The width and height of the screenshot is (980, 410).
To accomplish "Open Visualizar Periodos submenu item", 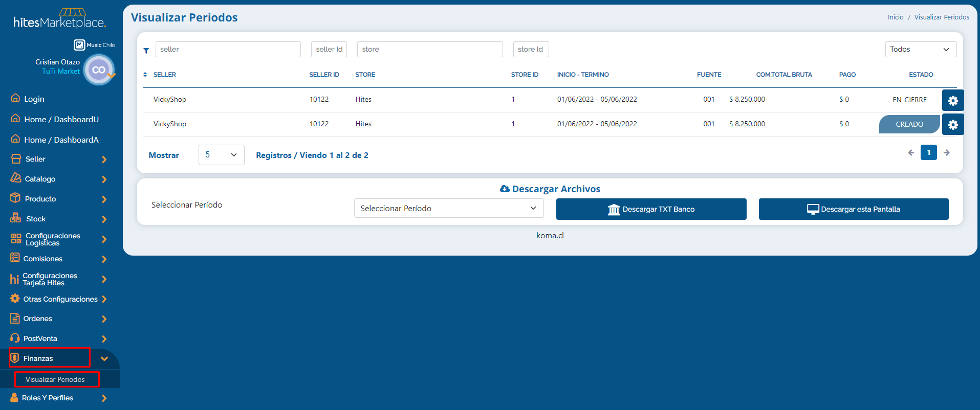I will pos(55,379).
